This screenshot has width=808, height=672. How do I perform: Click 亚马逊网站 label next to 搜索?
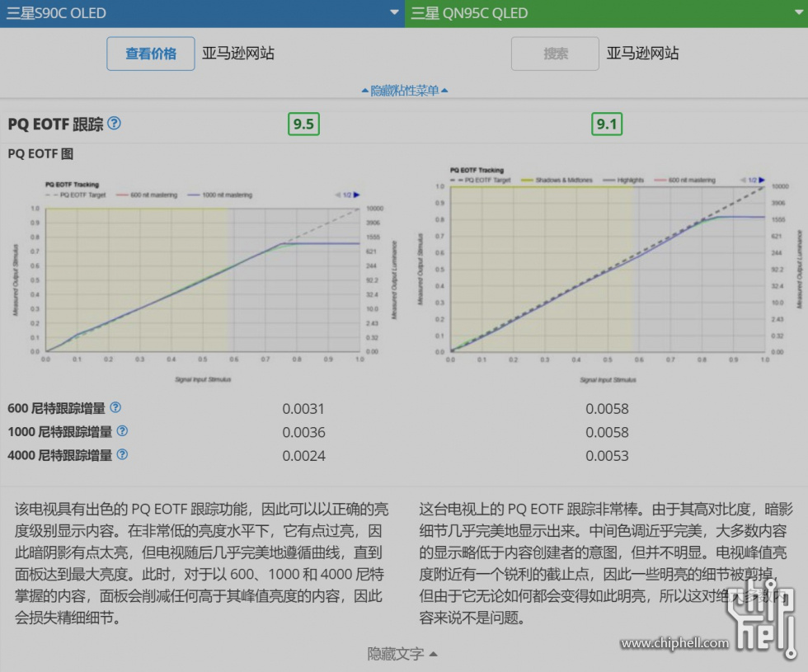pyautogui.click(x=642, y=53)
